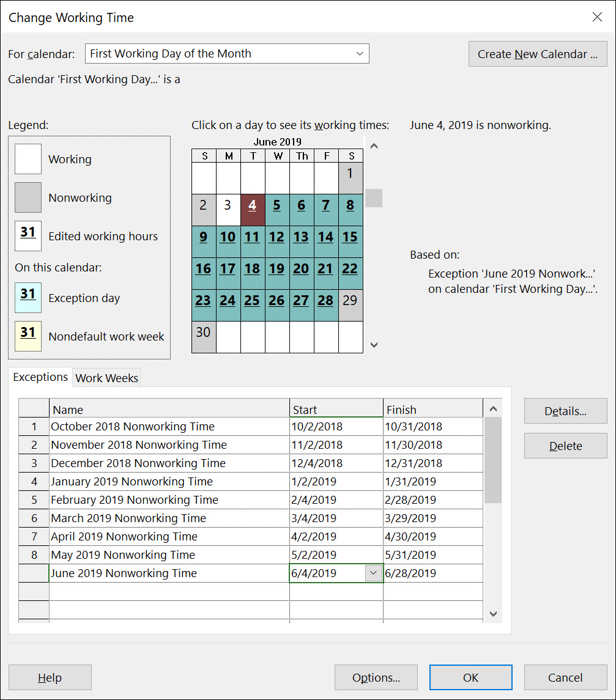Open exception Details
The width and height of the screenshot is (616, 700).
click(x=565, y=411)
